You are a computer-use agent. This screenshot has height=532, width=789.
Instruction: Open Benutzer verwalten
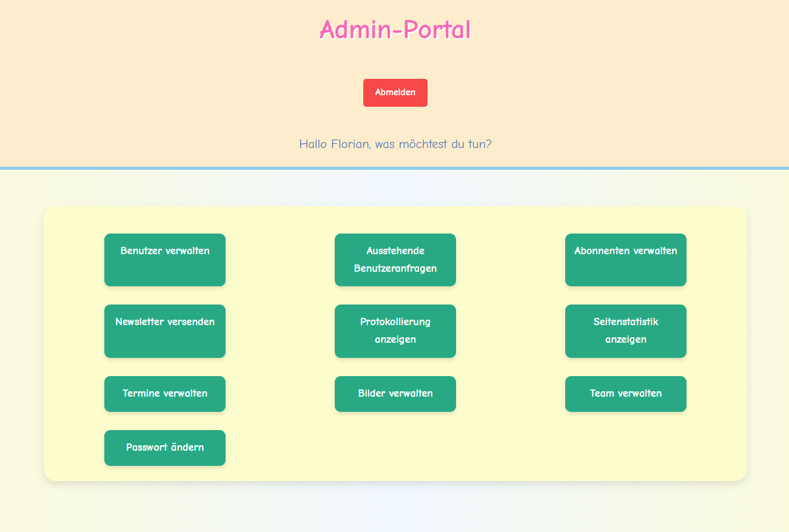(165, 260)
